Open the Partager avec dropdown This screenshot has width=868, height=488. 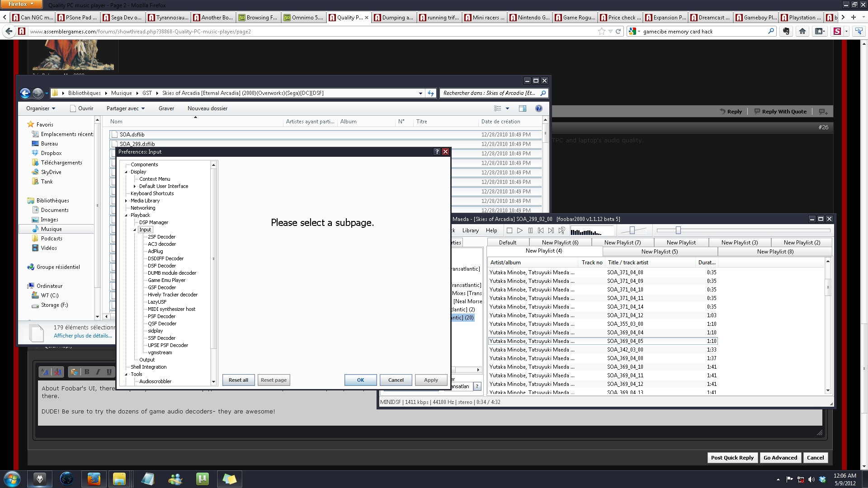click(x=126, y=108)
